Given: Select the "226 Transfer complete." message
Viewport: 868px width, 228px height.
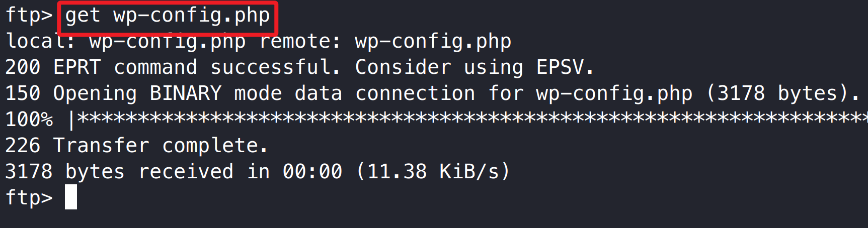Looking at the screenshot, I should pyautogui.click(x=136, y=146).
